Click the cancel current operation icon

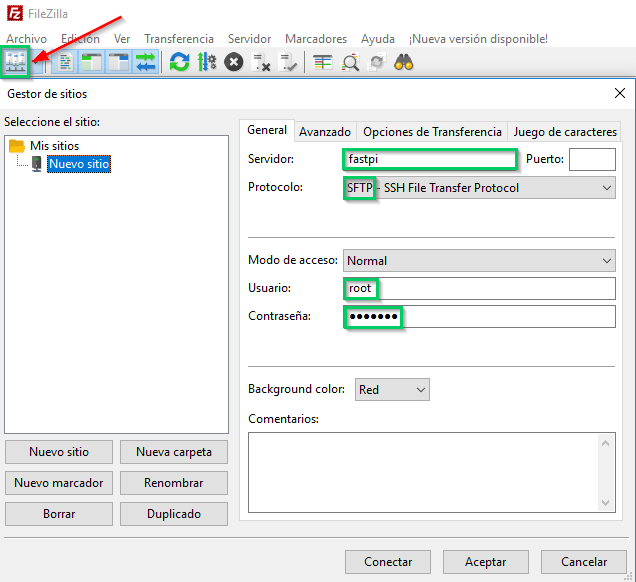(234, 62)
